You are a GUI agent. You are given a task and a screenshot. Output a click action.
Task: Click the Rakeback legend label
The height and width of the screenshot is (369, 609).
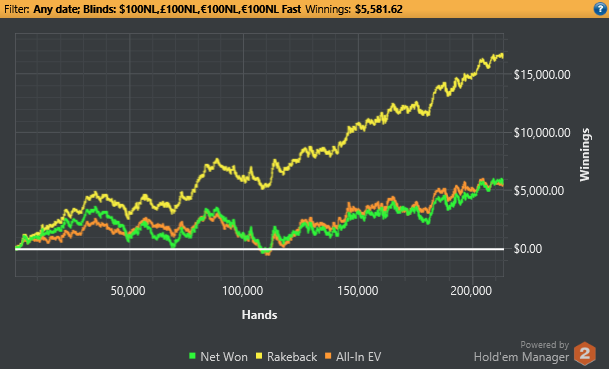[292, 357]
